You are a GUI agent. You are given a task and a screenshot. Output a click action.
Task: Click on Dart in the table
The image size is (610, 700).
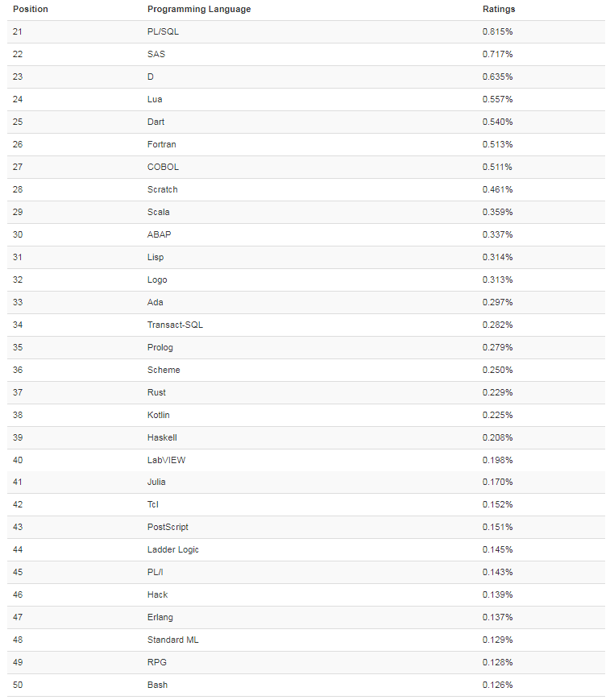pos(156,122)
